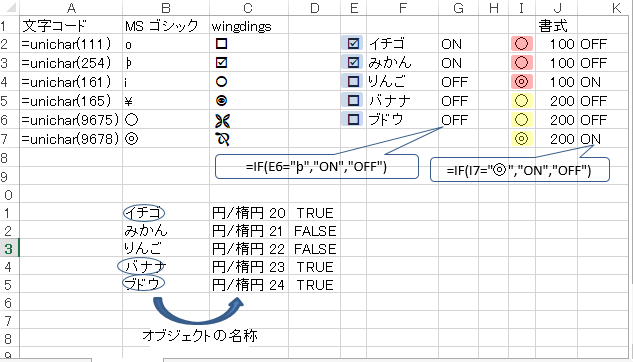Click the Wingdings bullseye symbol in C5
The image size is (633, 362).
point(221,100)
